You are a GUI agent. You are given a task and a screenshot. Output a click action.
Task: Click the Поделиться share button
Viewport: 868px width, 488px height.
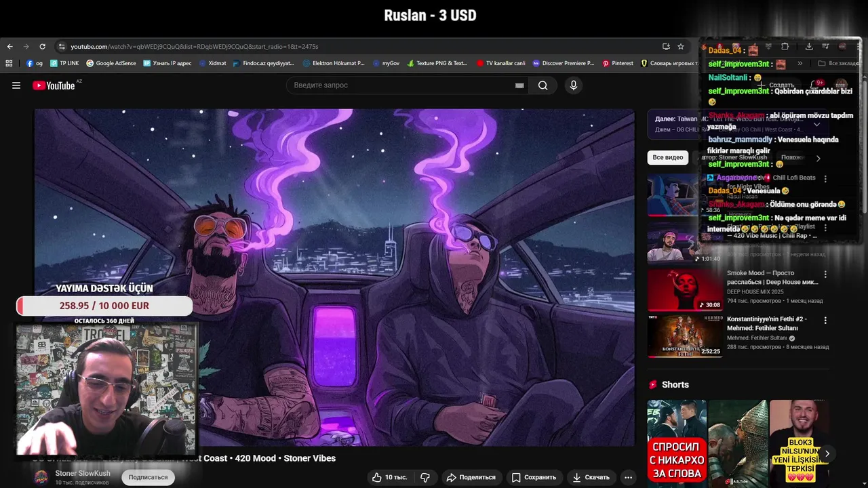(x=471, y=477)
